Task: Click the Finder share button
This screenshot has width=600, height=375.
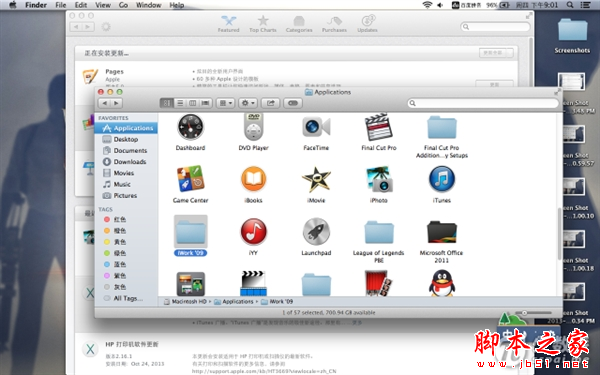Action: click(x=271, y=103)
